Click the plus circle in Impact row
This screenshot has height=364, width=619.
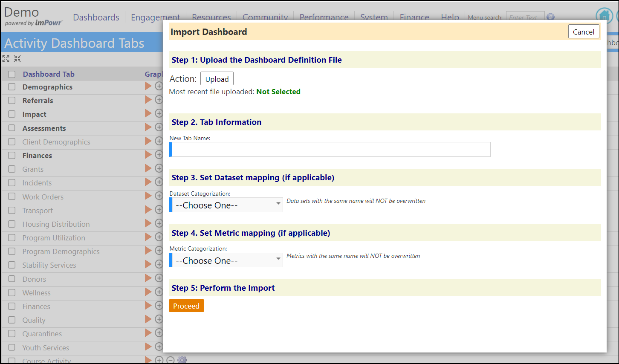click(x=159, y=113)
